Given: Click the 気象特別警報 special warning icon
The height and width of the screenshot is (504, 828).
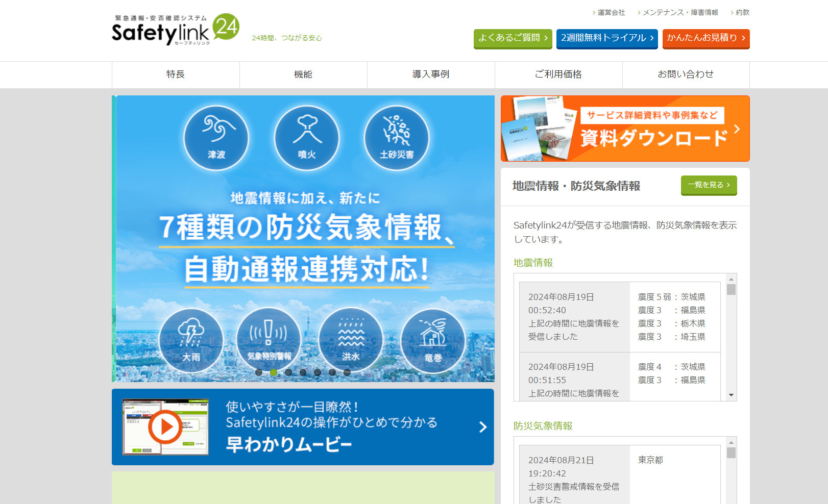Looking at the screenshot, I should point(269,340).
